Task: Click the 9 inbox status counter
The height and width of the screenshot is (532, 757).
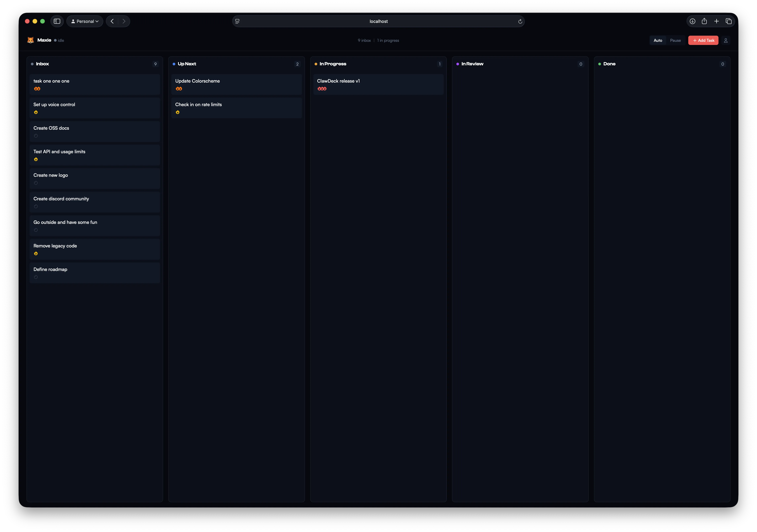Action: 364,40
